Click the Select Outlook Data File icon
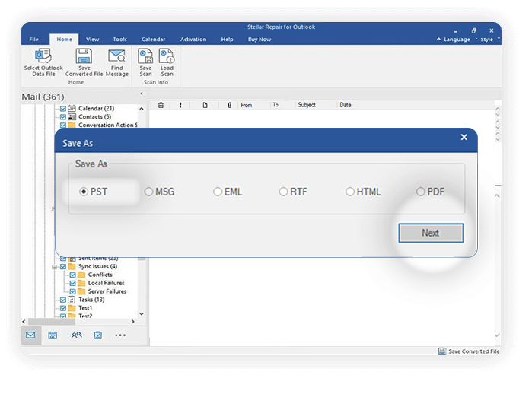This screenshot has width=532, height=394. coord(43,56)
